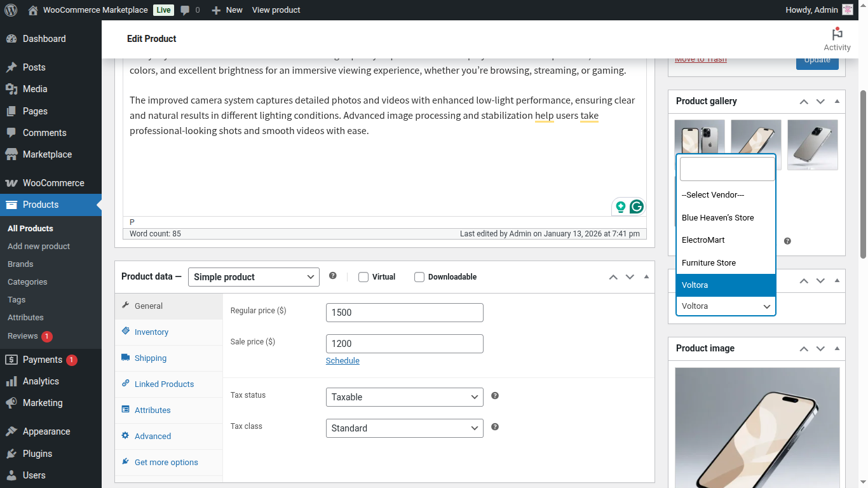Viewport: 868px width, 488px height.
Task: Select the first product gallery thumbnail
Action: point(699,139)
